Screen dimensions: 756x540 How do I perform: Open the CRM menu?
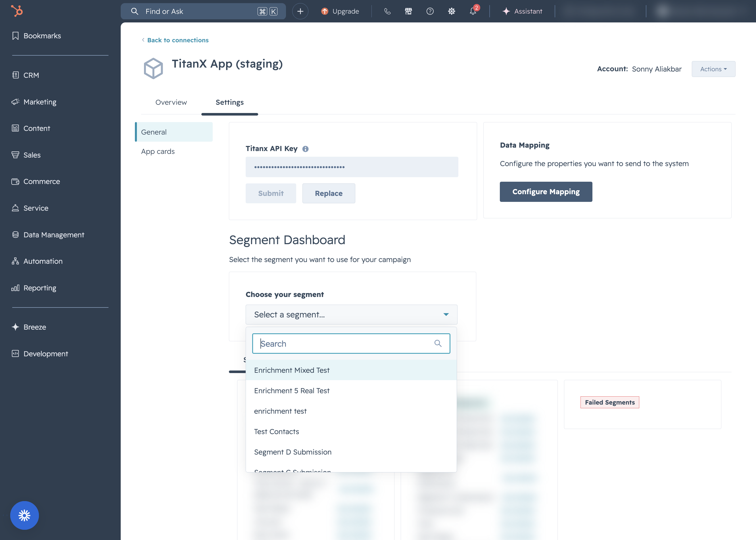[26, 75]
